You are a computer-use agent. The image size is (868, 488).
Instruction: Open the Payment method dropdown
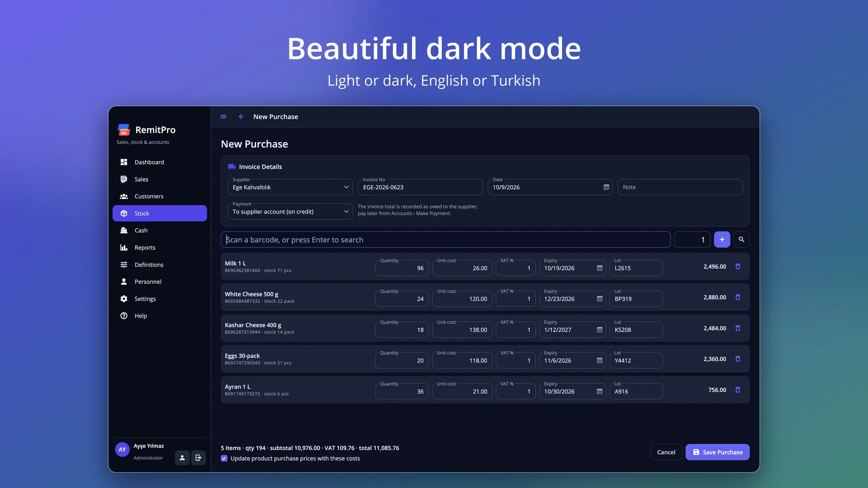[290, 211]
